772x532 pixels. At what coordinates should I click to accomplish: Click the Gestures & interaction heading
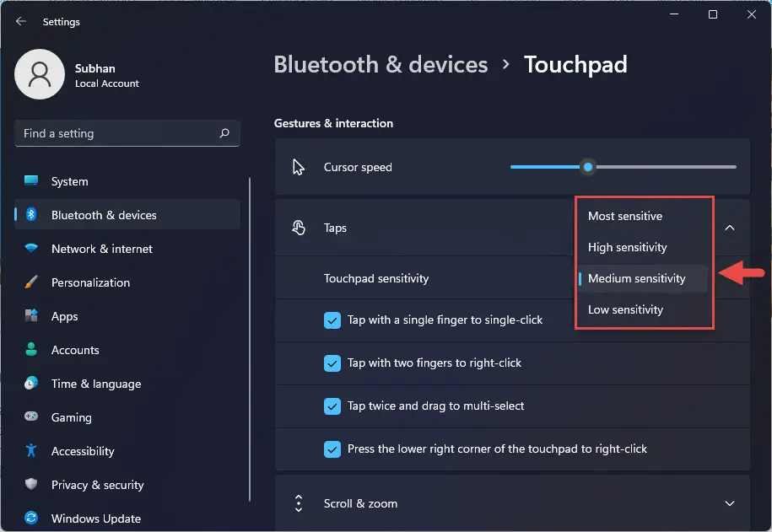pos(333,123)
